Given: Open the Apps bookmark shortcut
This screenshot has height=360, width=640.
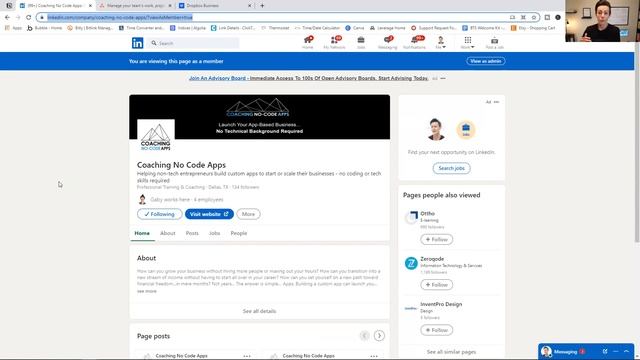Looking at the screenshot, I should pos(13,28).
